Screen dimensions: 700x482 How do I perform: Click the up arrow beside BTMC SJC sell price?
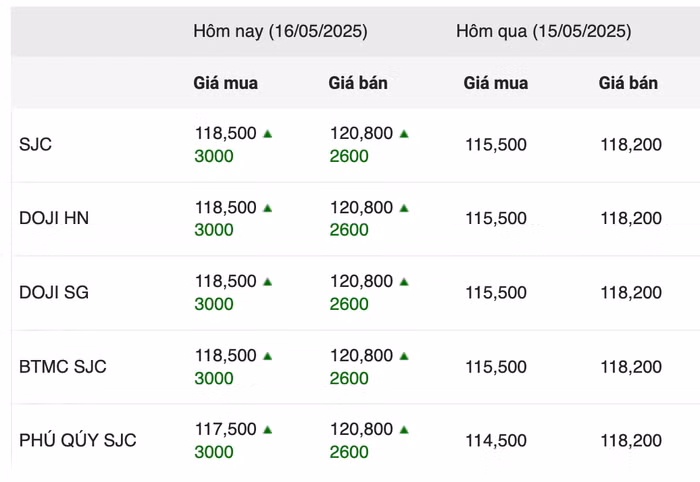pos(404,356)
